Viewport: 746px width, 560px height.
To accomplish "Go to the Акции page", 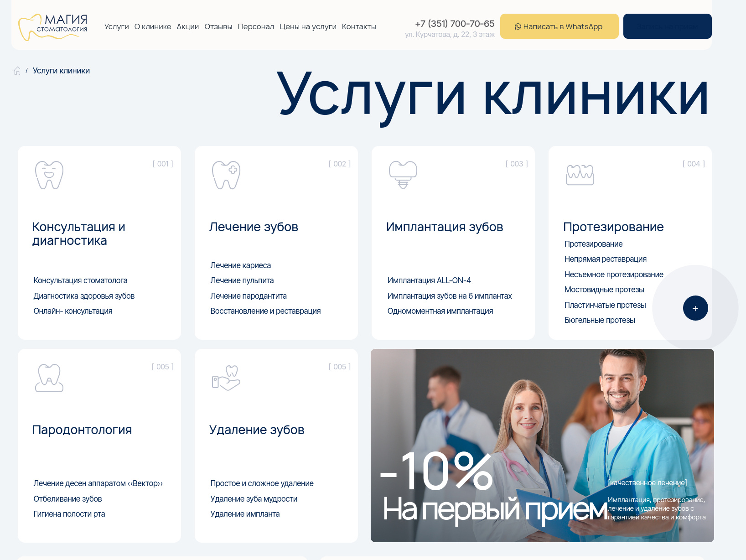I will pyautogui.click(x=188, y=26).
